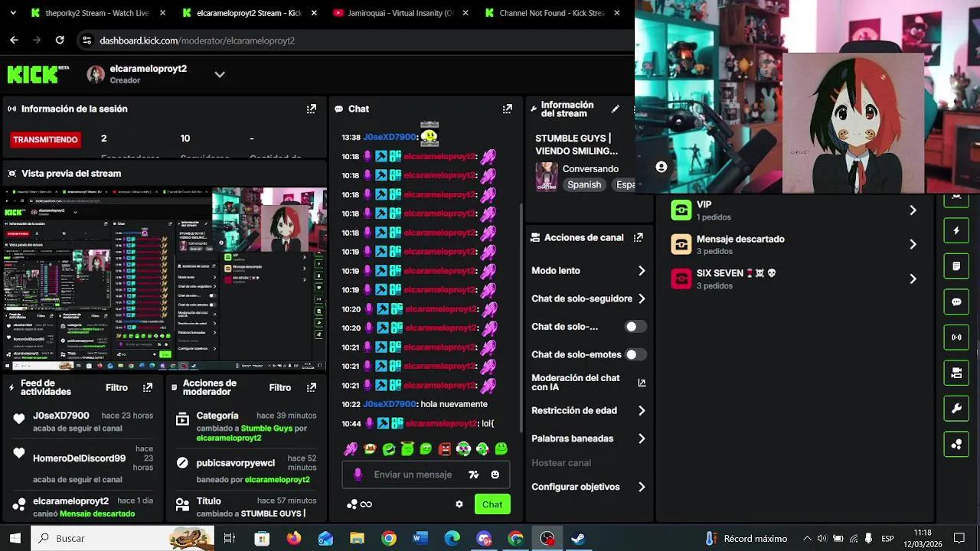
Task: Expand the SIX SEVEN requests row
Action: coord(794,279)
